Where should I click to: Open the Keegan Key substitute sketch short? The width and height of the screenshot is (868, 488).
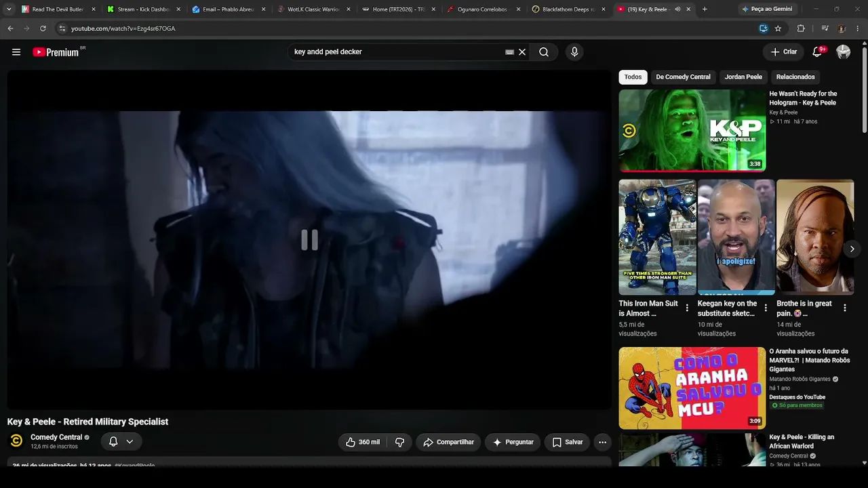click(x=736, y=237)
